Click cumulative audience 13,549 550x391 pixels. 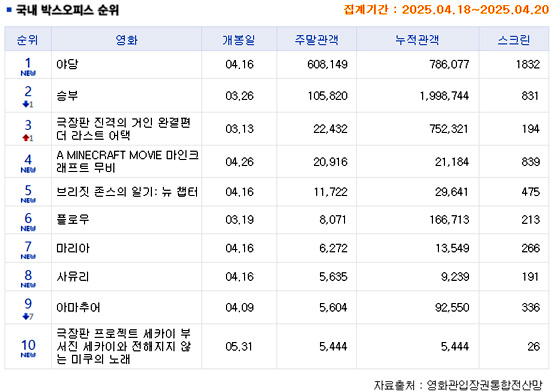(452, 248)
